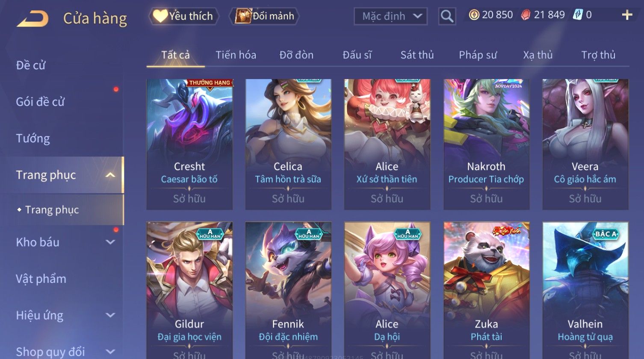Switch to the Tiến hóa tab
644x359 pixels.
236,55
